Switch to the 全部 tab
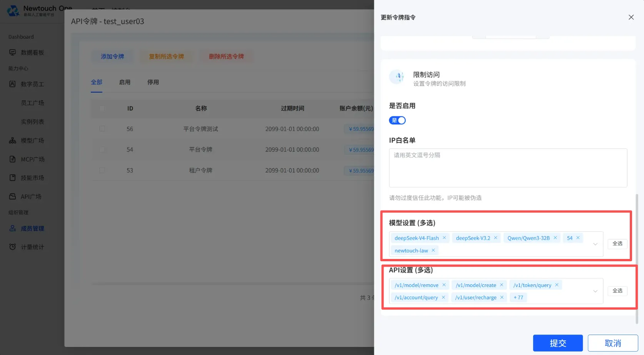644x355 pixels. pyautogui.click(x=97, y=82)
